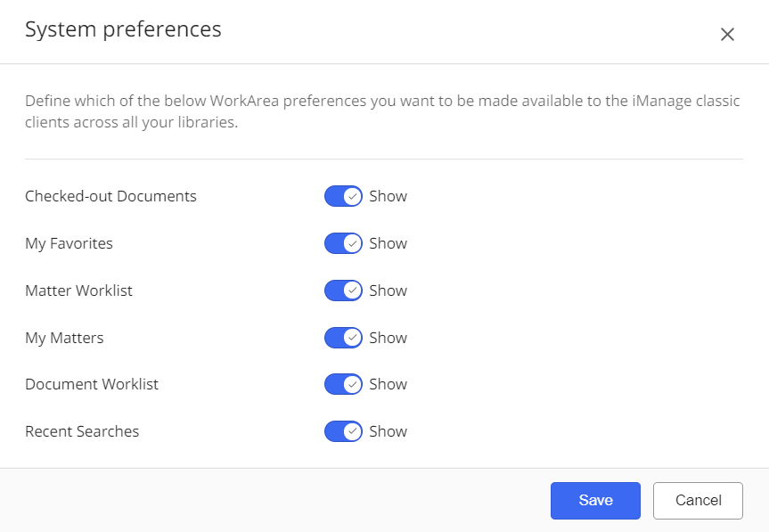This screenshot has height=532, width=769.
Task: Toggle the Recent Searches switch
Action: point(343,431)
